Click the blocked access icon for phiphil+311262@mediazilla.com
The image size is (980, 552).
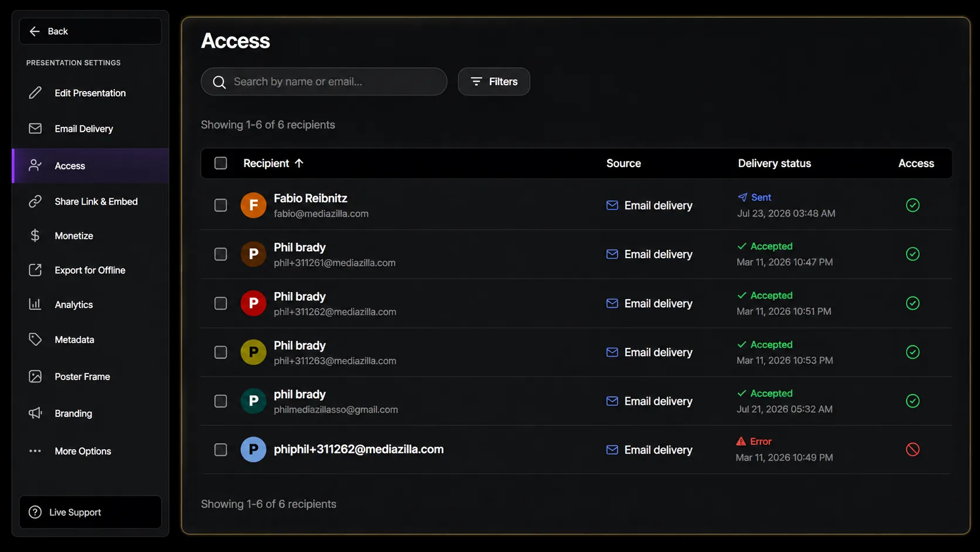pos(913,449)
